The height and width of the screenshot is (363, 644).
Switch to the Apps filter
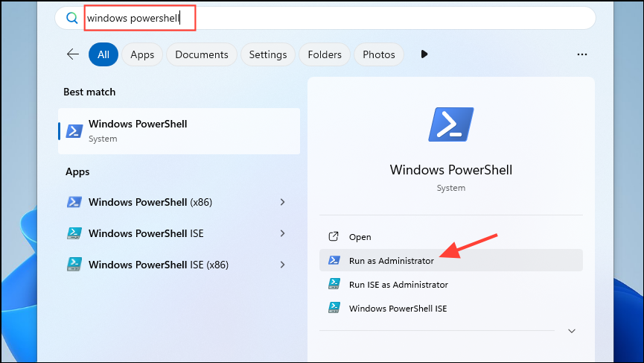[x=142, y=54]
